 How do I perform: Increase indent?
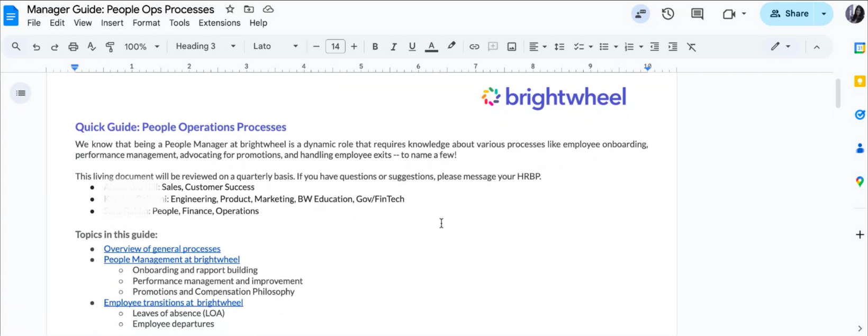click(x=673, y=47)
